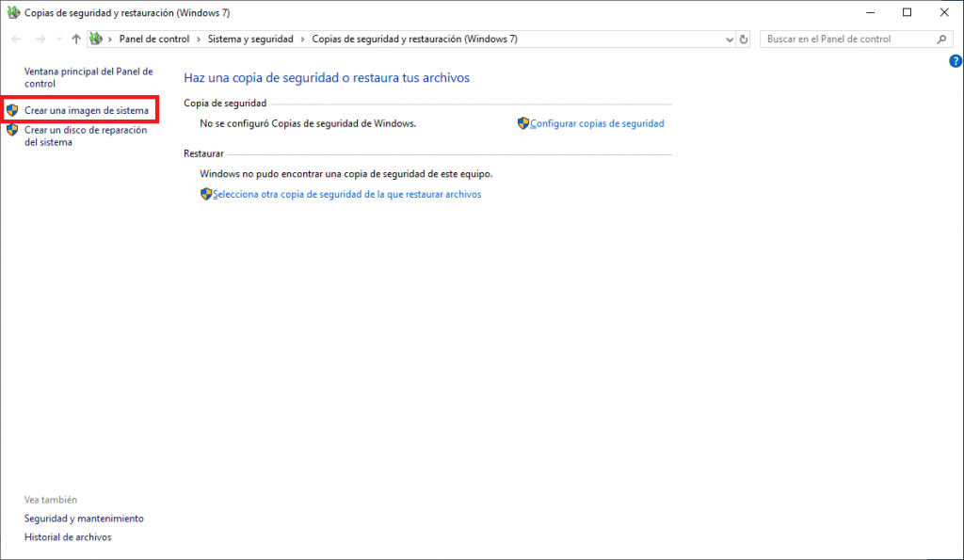Open Ventana principal del Panel de control
This screenshot has width=964, height=560.
pos(88,77)
